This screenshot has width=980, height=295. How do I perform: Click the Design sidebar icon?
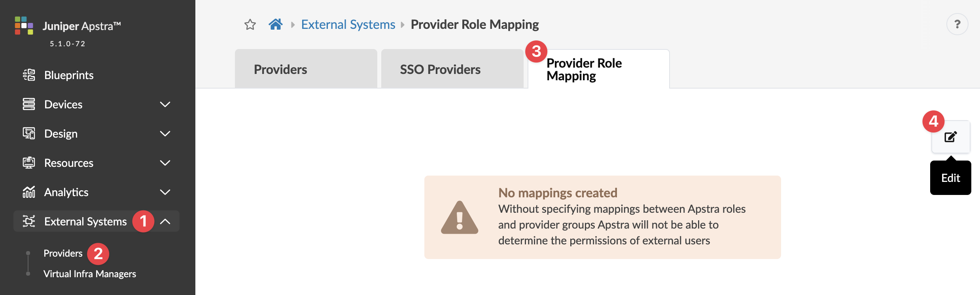pos(29,134)
